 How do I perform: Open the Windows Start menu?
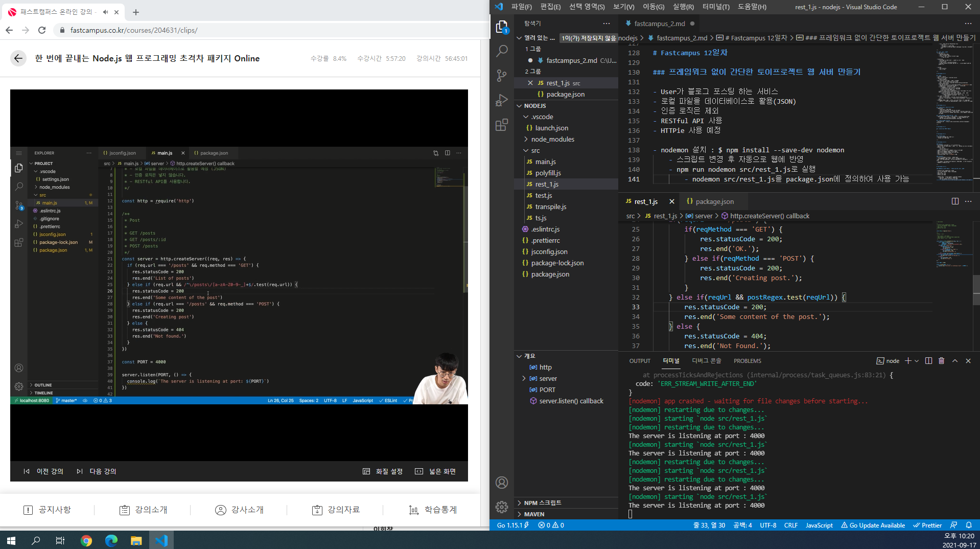[x=11, y=540]
